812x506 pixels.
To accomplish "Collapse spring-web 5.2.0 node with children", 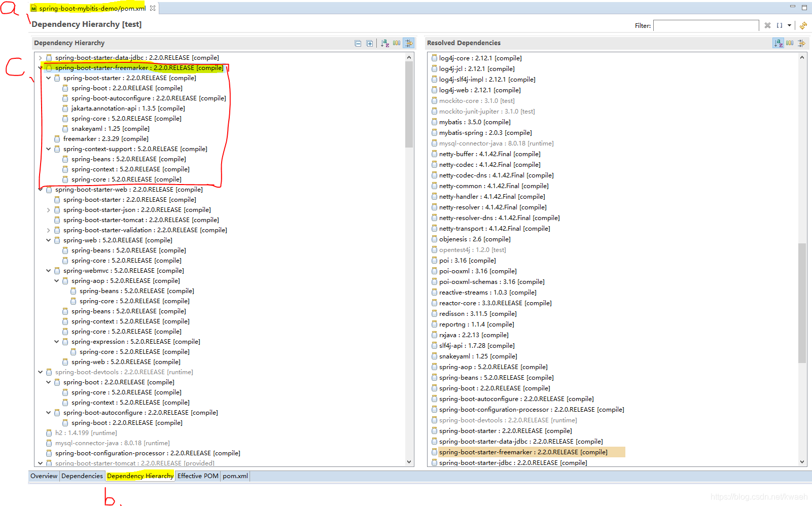I will (49, 240).
